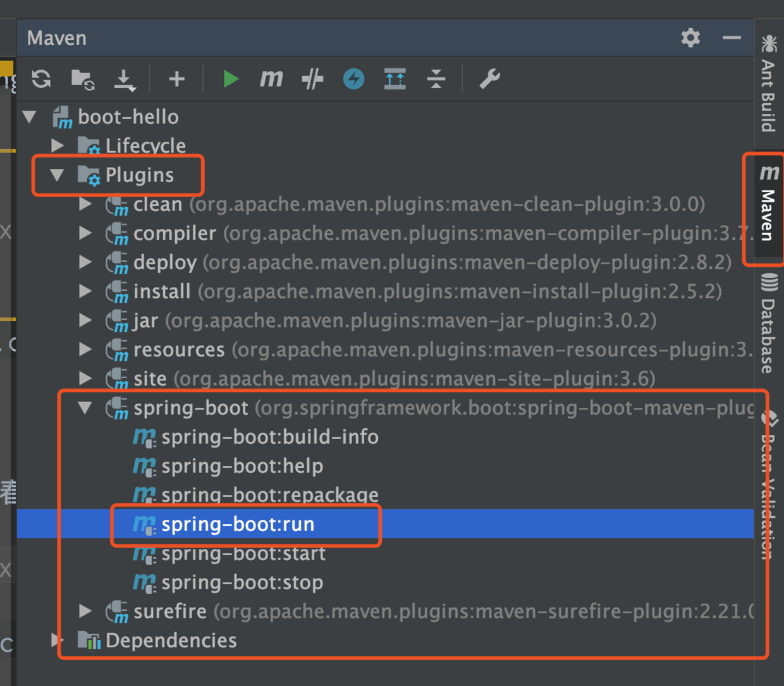This screenshot has width=784, height=686.
Task: Expand the compiler plugin
Action: 85,233
